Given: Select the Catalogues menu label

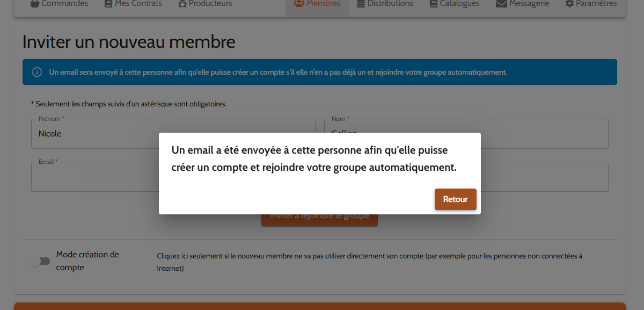Looking at the screenshot, I should [459, 4].
